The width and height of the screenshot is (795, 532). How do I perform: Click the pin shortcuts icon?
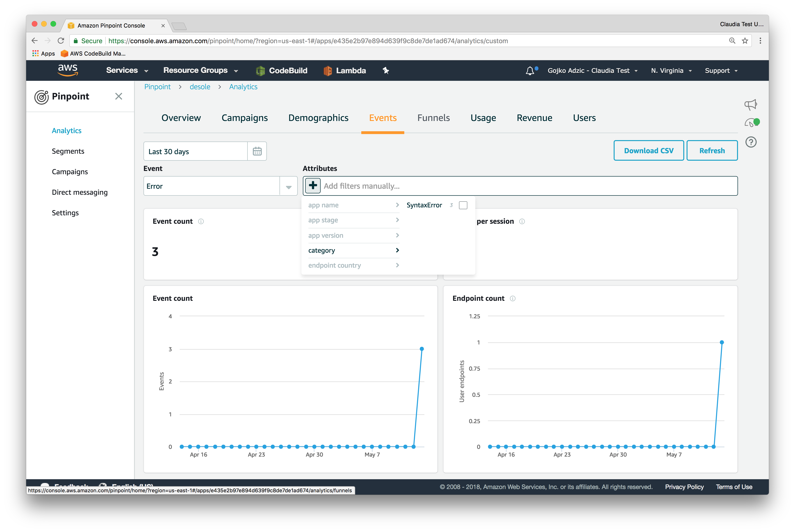386,71
